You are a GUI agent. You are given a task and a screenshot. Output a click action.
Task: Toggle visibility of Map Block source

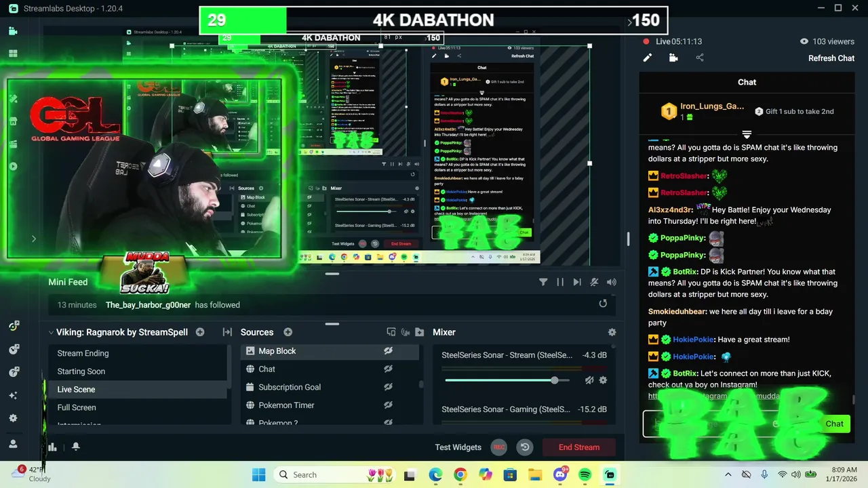coord(388,351)
